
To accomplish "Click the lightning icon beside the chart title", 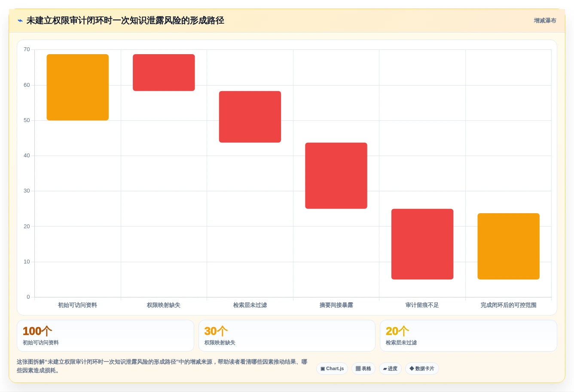I will 20,21.
